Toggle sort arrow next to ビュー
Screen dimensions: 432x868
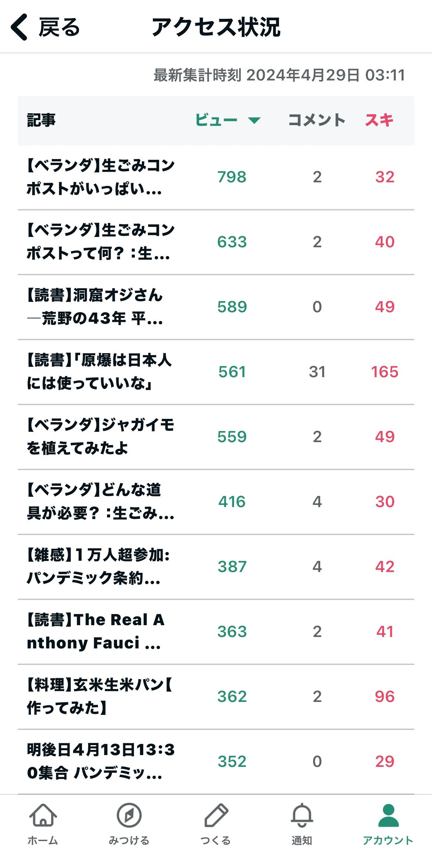click(x=254, y=120)
